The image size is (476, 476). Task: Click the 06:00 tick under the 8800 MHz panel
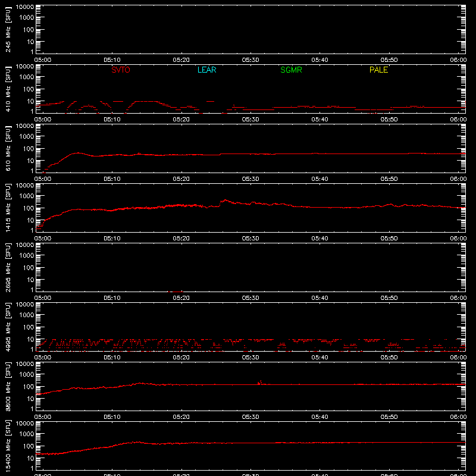(x=458, y=417)
